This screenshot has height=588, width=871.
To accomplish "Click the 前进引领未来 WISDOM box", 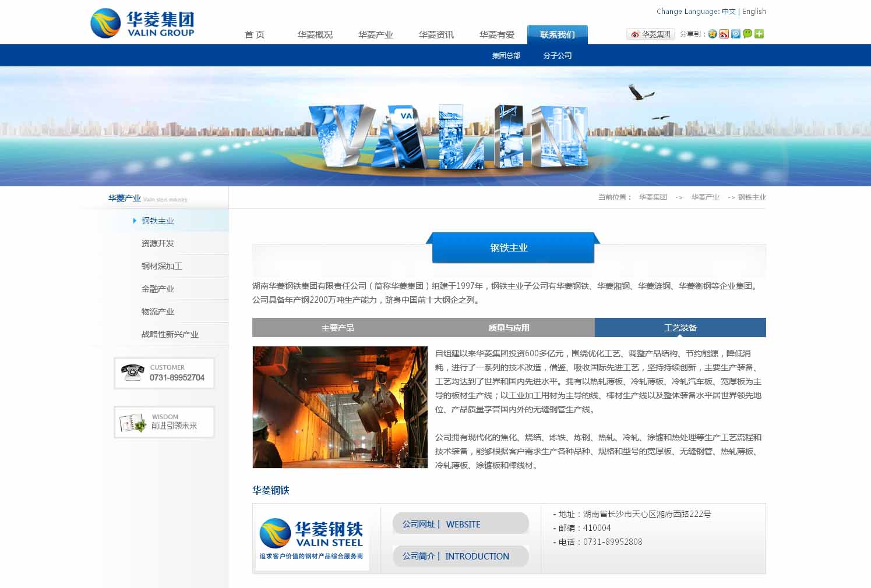I will click(164, 422).
